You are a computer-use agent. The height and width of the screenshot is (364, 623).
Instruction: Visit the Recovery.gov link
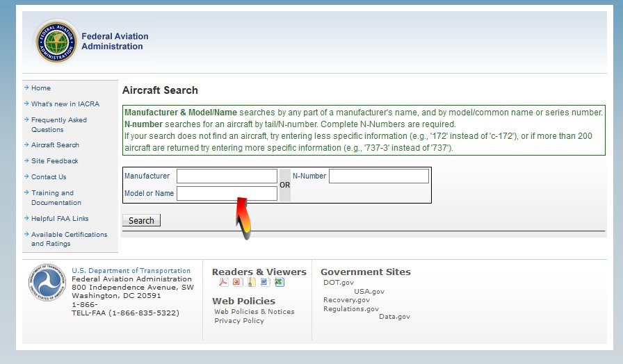pyautogui.click(x=346, y=300)
